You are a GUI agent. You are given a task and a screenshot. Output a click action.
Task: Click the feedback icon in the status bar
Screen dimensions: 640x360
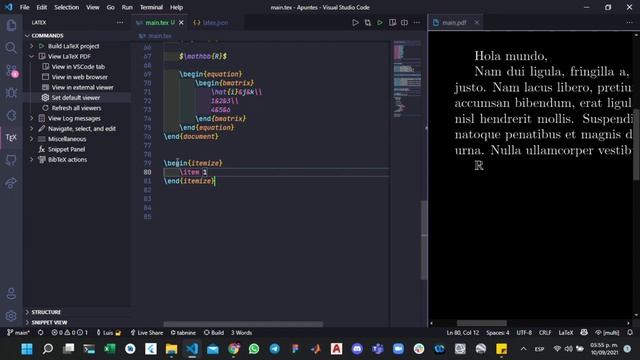tap(584, 333)
